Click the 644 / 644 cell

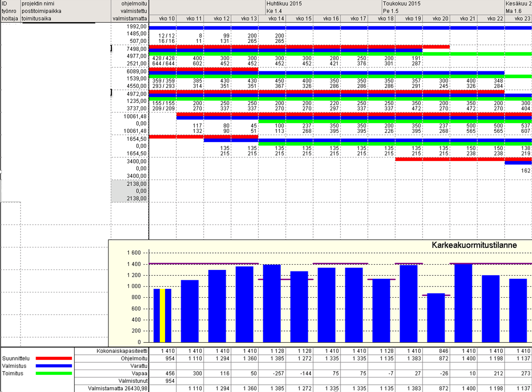164,63
